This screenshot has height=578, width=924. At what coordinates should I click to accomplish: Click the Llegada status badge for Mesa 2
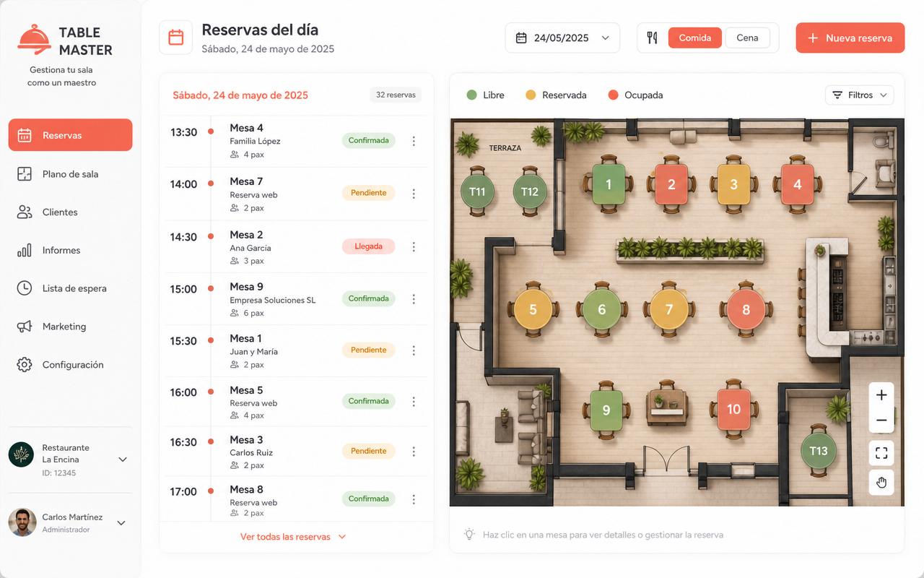click(368, 246)
